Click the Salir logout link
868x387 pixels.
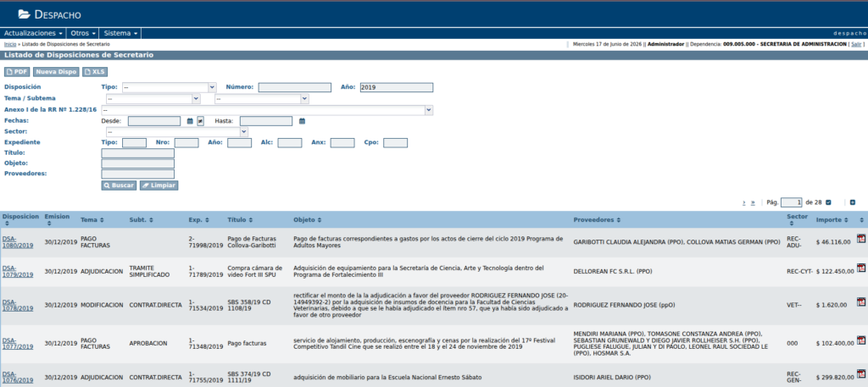pyautogui.click(x=856, y=44)
